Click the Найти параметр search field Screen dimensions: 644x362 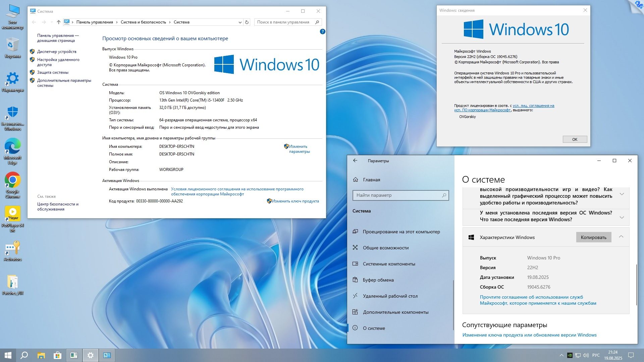coord(397,195)
